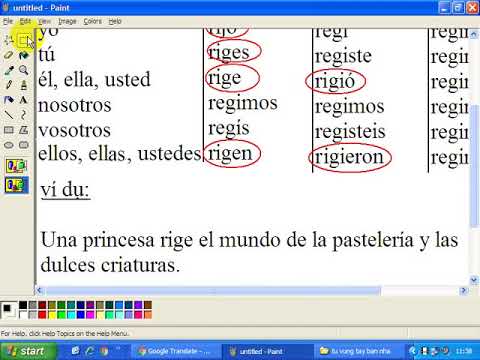Open the File menu
The width and height of the screenshot is (480, 360).
[x=8, y=21]
